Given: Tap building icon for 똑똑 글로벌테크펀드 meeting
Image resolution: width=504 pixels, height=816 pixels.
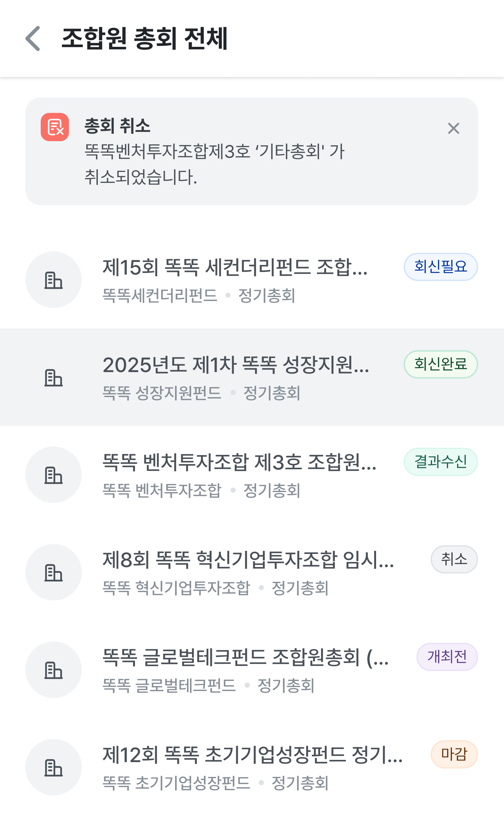Looking at the screenshot, I should tap(54, 670).
